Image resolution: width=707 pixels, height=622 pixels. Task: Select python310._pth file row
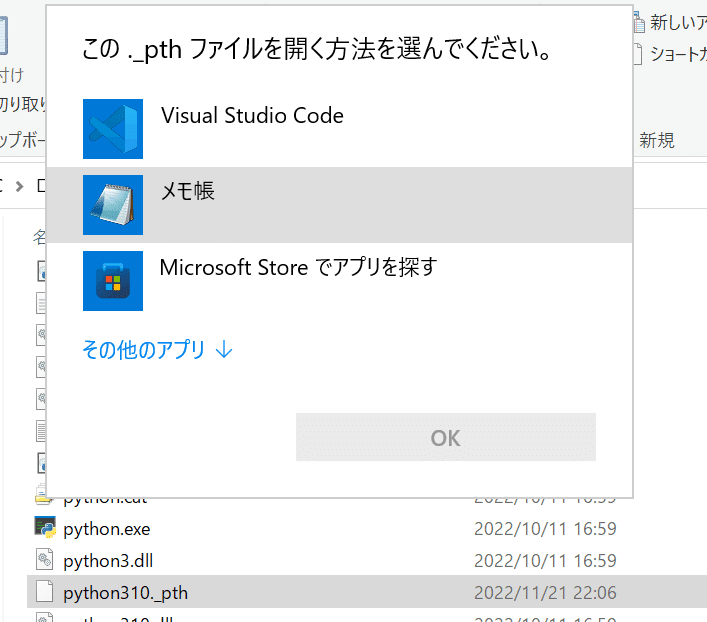367,592
